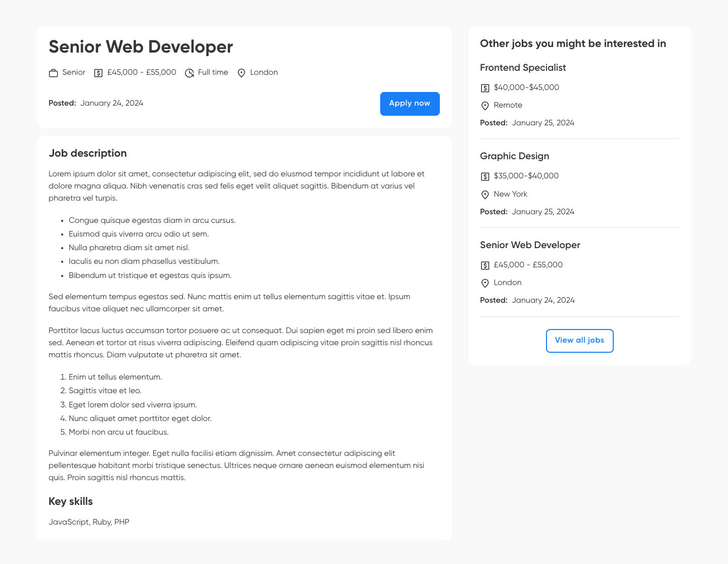Click the Other jobs you might be interested in heading
Viewport: 728px width, 564px height.
(x=573, y=43)
